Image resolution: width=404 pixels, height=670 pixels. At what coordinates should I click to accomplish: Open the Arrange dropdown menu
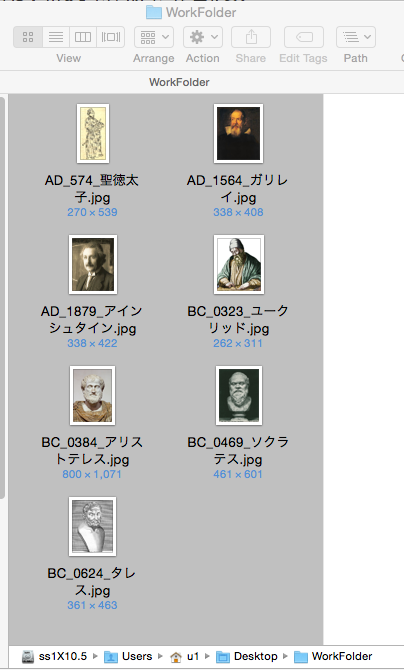[x=154, y=37]
